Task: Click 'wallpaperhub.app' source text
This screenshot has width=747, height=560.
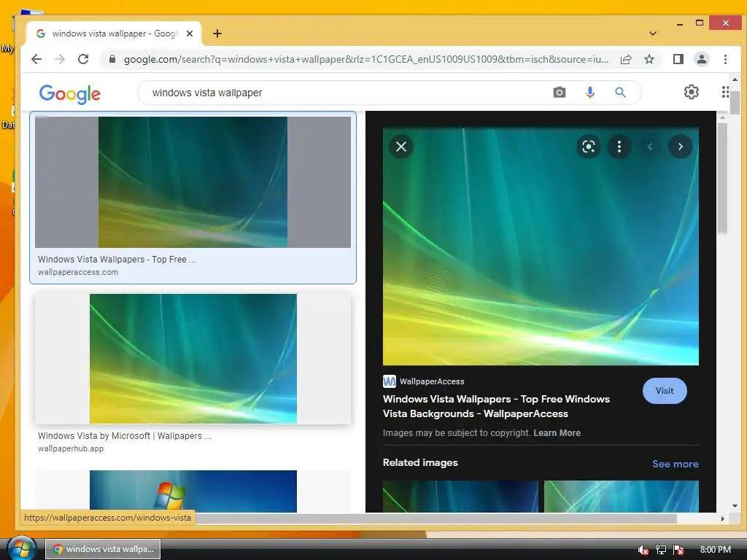Action: pyautogui.click(x=71, y=448)
